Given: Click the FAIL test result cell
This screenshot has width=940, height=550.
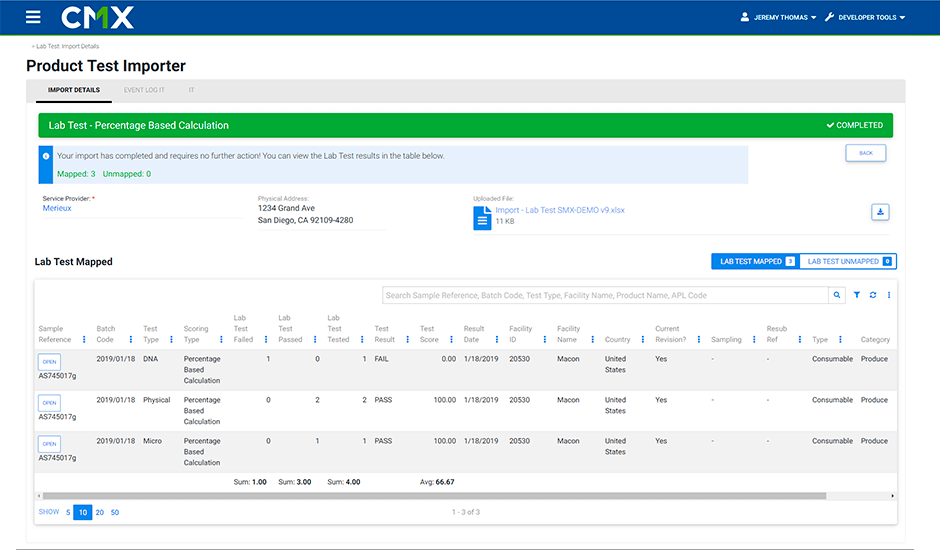Looking at the screenshot, I should (x=381, y=359).
